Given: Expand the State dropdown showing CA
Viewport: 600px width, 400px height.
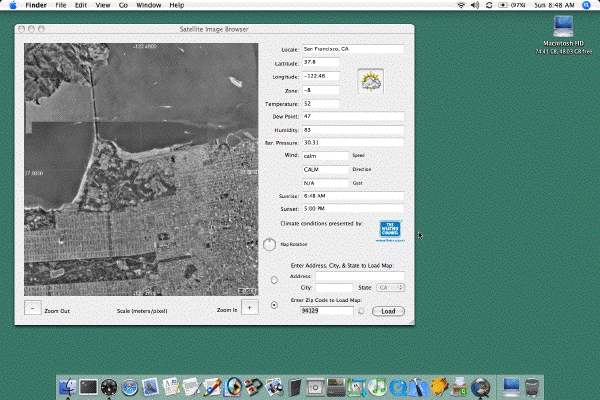Looking at the screenshot, I should pos(390,287).
